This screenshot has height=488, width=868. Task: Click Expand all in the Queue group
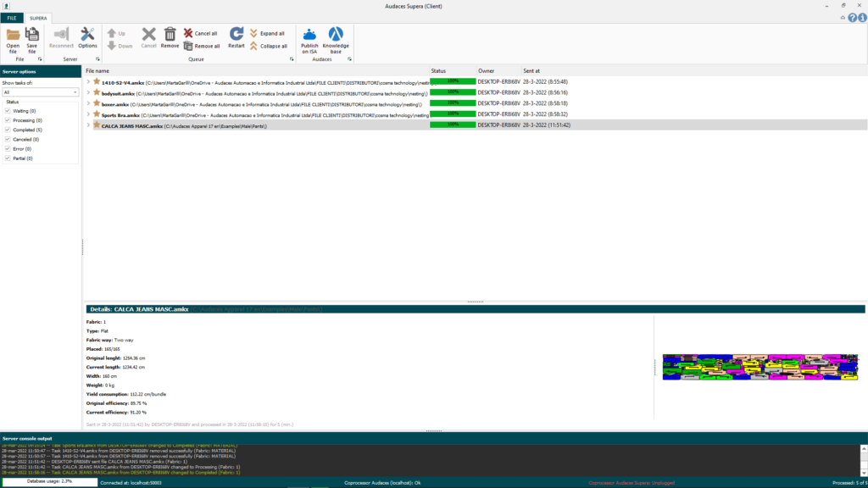coord(267,33)
